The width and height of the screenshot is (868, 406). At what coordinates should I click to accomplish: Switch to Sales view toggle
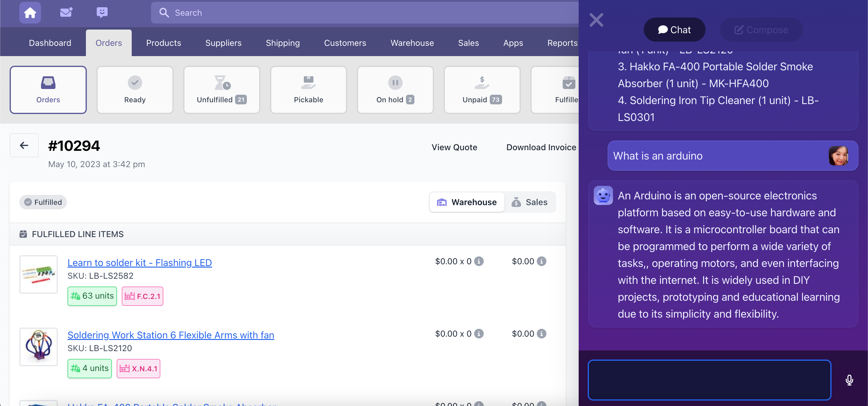529,202
